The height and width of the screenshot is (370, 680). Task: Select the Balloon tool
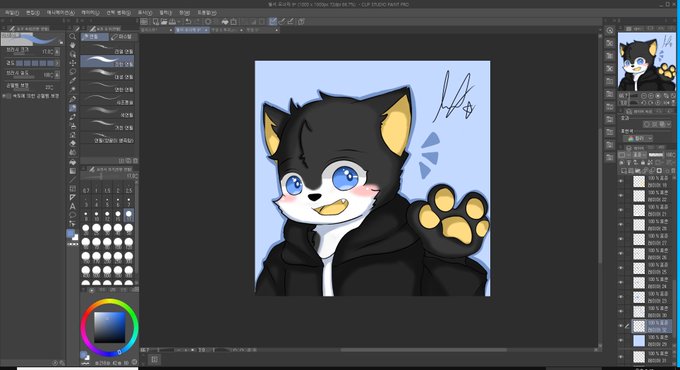pos(72,215)
